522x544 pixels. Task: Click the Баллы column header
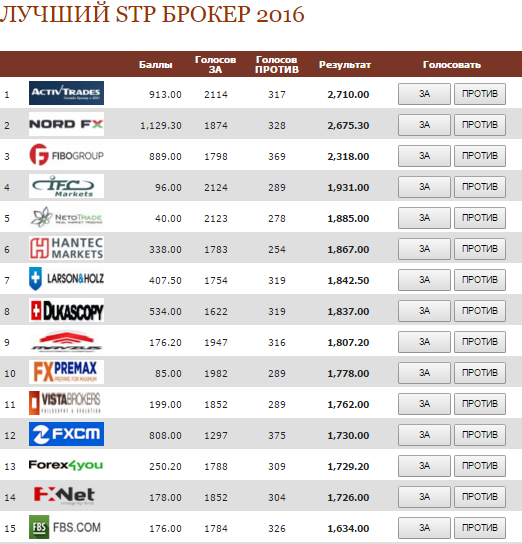pos(156,65)
